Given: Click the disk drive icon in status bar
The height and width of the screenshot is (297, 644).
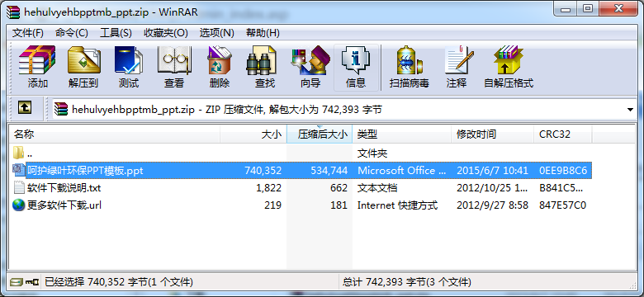Looking at the screenshot, I should tap(16, 282).
